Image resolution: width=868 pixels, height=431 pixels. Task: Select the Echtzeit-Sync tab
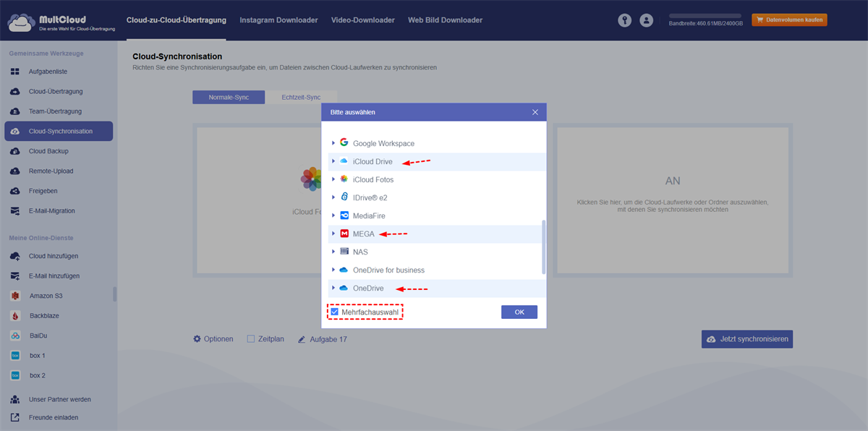(x=301, y=97)
